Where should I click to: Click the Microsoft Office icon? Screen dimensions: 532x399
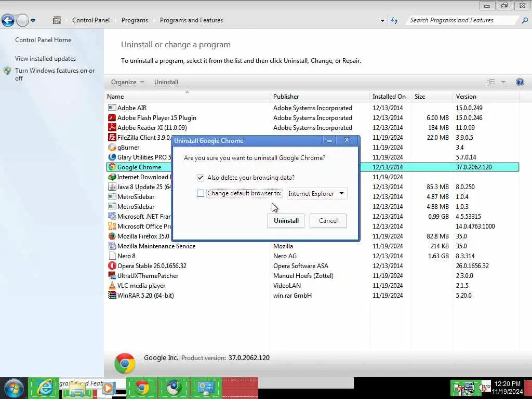click(x=112, y=226)
